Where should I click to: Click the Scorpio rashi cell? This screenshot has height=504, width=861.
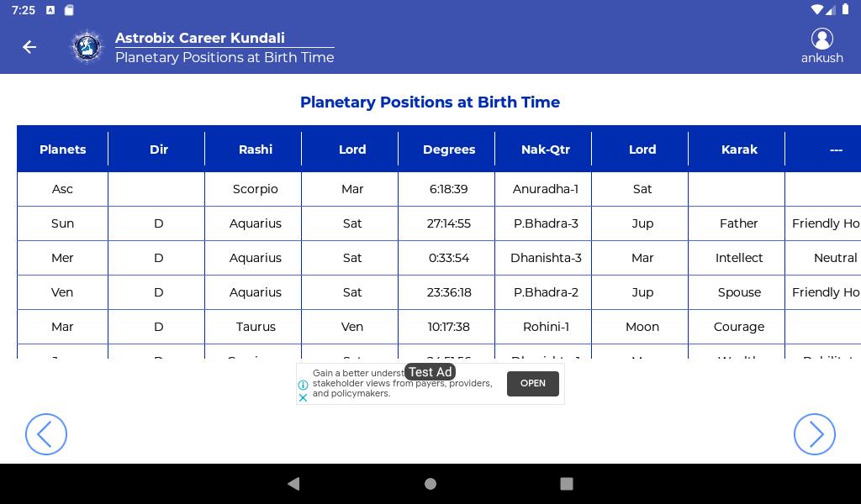click(x=256, y=189)
